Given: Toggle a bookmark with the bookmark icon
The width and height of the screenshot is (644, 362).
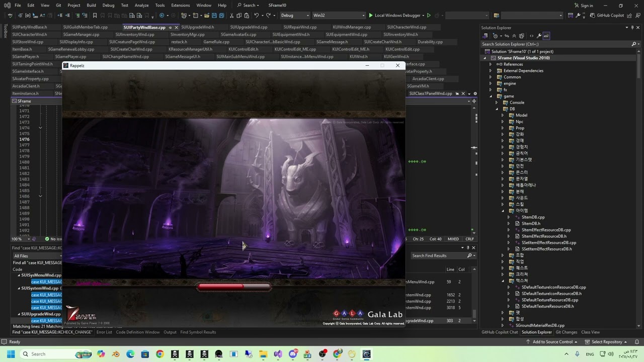Looking at the screenshot, I should coord(95,16).
